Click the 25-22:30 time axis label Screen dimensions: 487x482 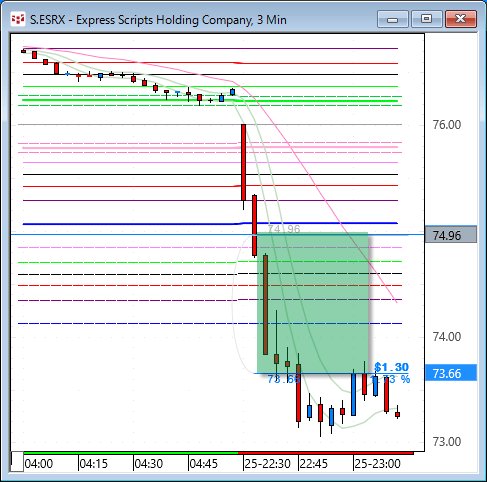click(267, 464)
